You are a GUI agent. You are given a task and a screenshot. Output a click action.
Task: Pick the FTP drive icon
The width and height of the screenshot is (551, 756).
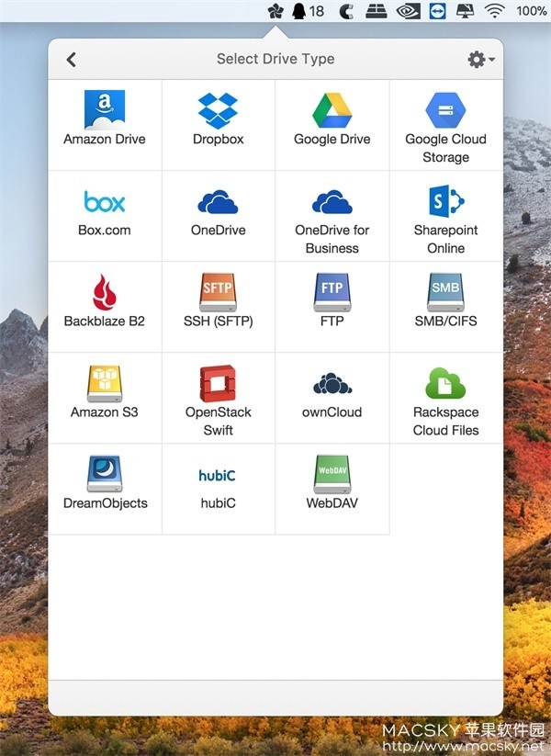[x=332, y=292]
